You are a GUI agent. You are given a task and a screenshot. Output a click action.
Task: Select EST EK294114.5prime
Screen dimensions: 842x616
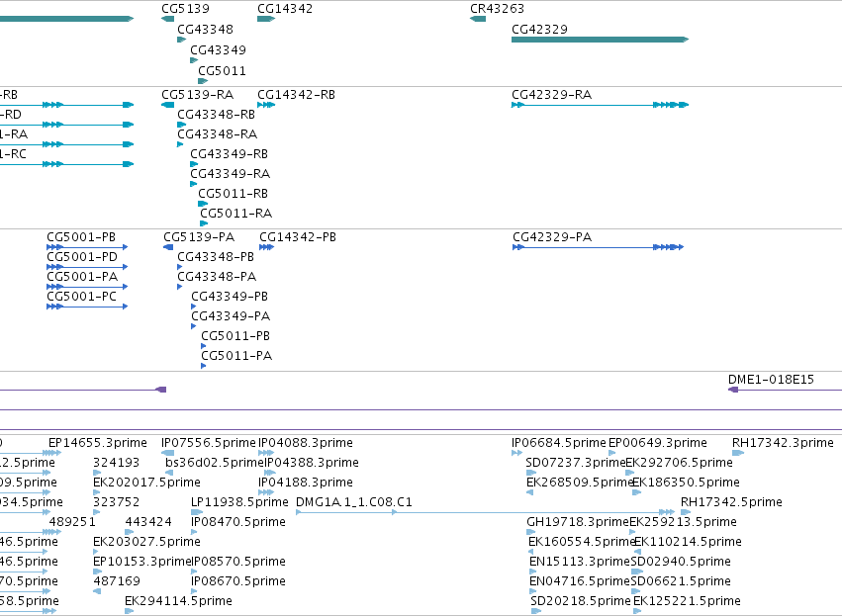[x=178, y=601]
